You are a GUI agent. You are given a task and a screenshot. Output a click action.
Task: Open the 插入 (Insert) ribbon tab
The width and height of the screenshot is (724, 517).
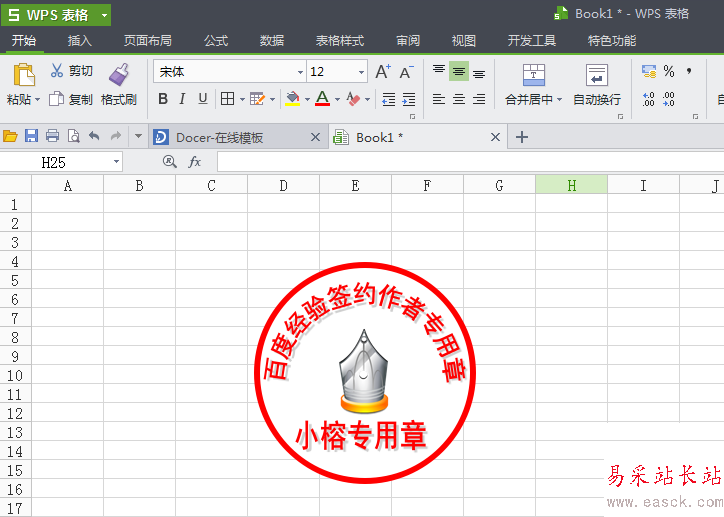(x=79, y=41)
